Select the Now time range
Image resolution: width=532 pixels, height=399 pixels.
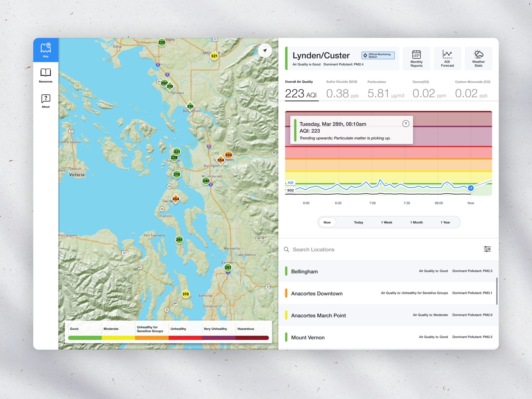[x=327, y=222]
